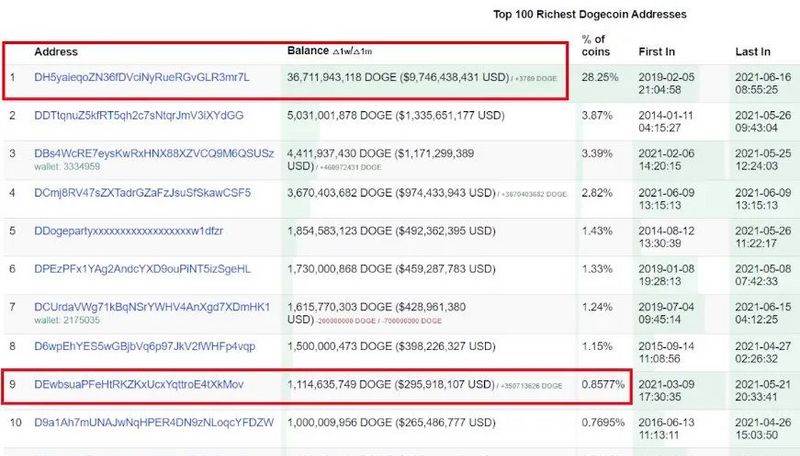
Task: Open address DH5yaieqoZN36fDVciNyRueRGvGLR3mr7L
Action: pyautogui.click(x=141, y=78)
